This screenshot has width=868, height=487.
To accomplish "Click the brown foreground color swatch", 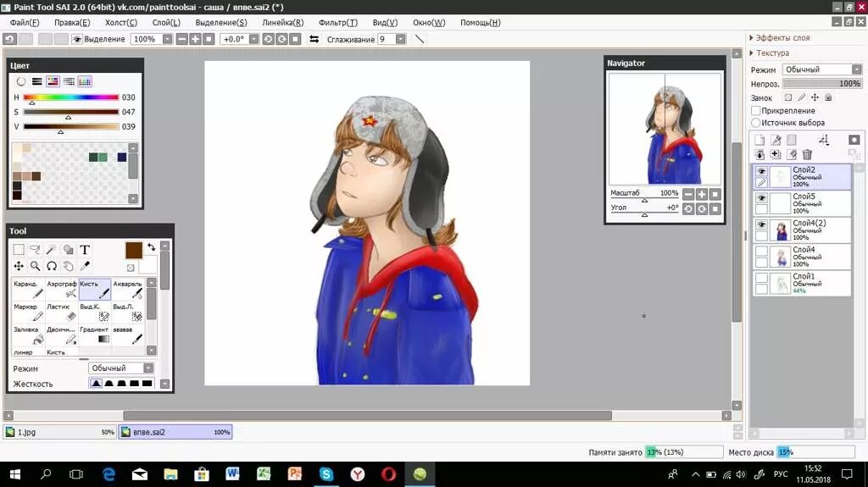I will (x=133, y=251).
